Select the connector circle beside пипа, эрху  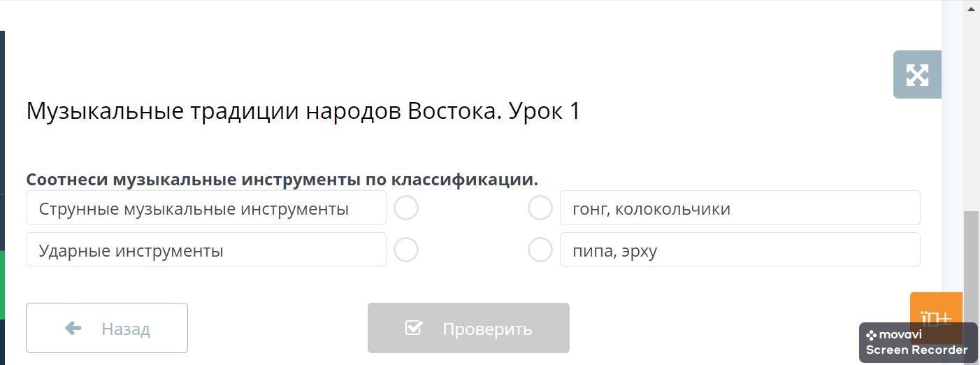pyautogui.click(x=540, y=250)
